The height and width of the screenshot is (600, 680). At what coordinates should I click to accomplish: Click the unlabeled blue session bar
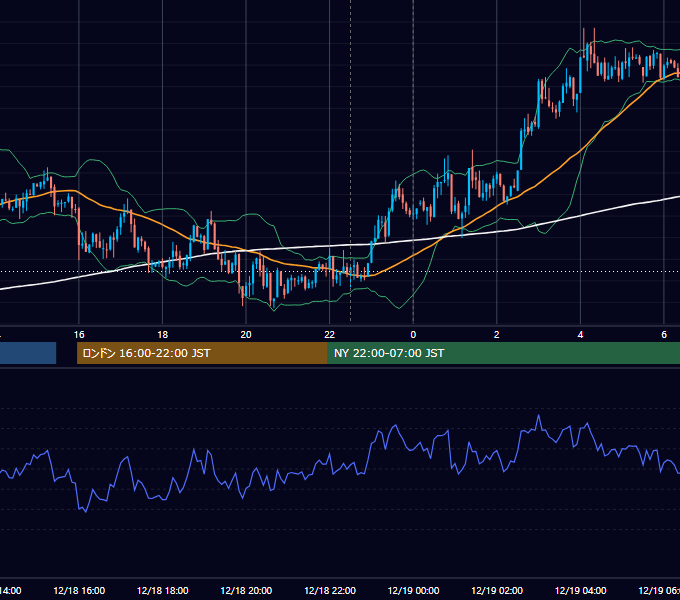coord(28,353)
